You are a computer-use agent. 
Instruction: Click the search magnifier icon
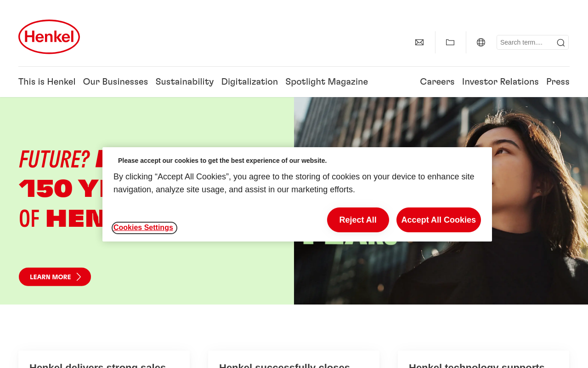click(561, 43)
